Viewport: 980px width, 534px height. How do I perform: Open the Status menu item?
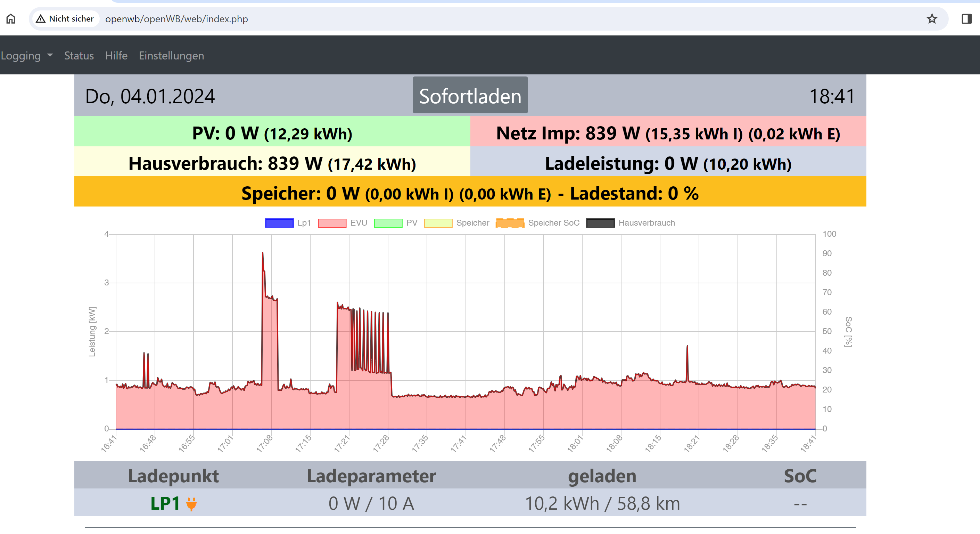79,56
